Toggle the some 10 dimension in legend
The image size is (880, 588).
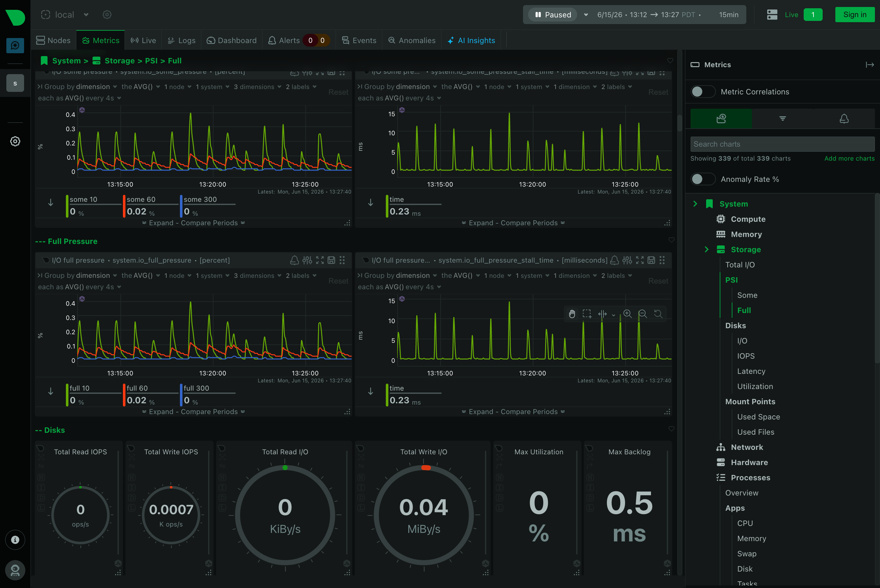coord(94,206)
